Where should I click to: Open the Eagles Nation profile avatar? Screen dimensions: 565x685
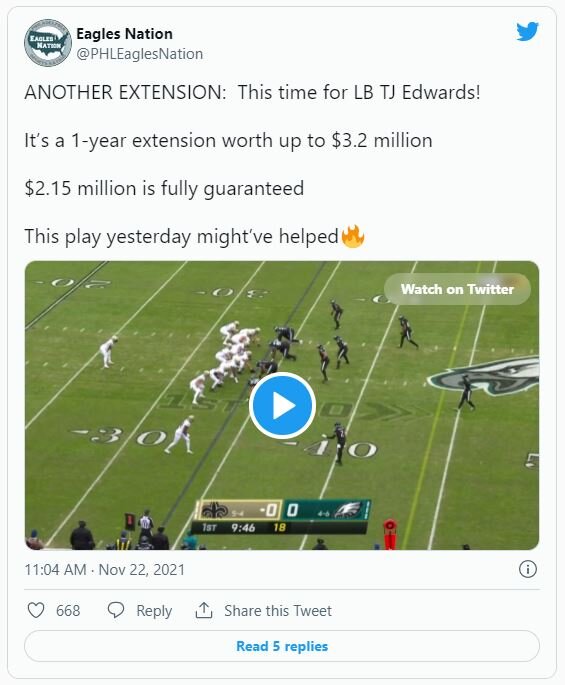pyautogui.click(x=48, y=43)
